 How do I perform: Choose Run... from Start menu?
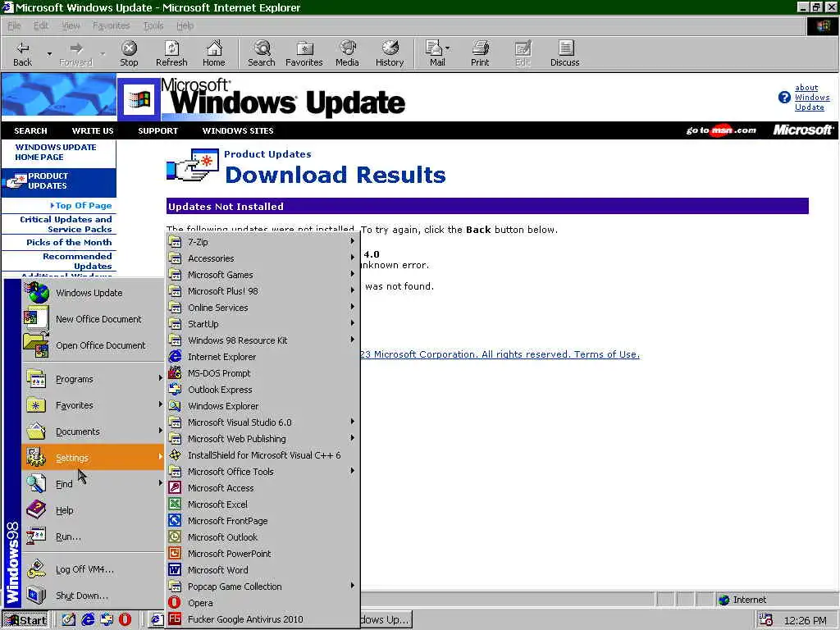tap(93, 536)
